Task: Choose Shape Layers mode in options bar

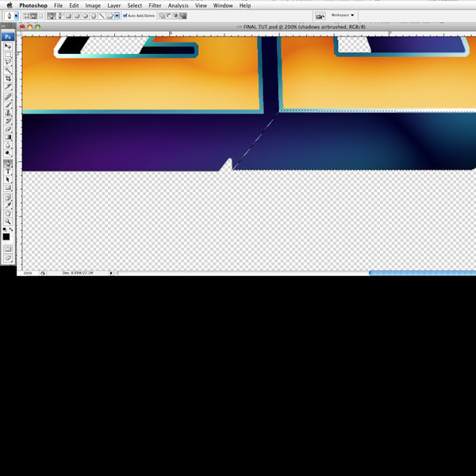Action: pyautogui.click(x=27, y=16)
